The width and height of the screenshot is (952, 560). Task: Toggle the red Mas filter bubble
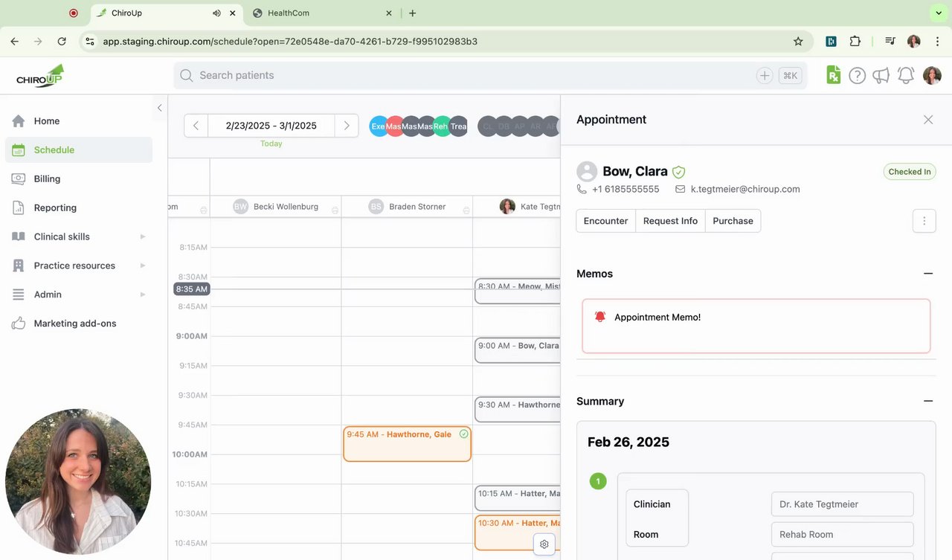(x=394, y=126)
